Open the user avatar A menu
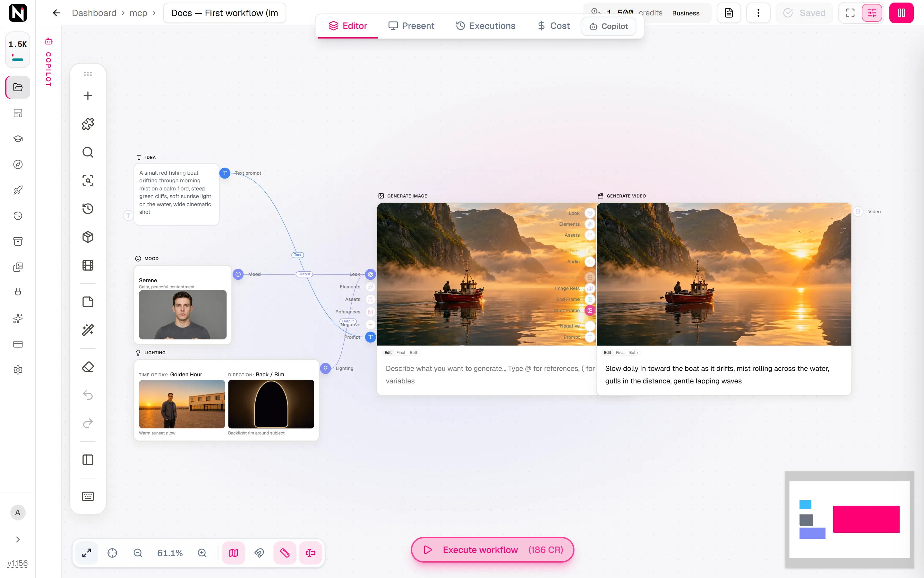The height and width of the screenshot is (578, 924). (18, 512)
